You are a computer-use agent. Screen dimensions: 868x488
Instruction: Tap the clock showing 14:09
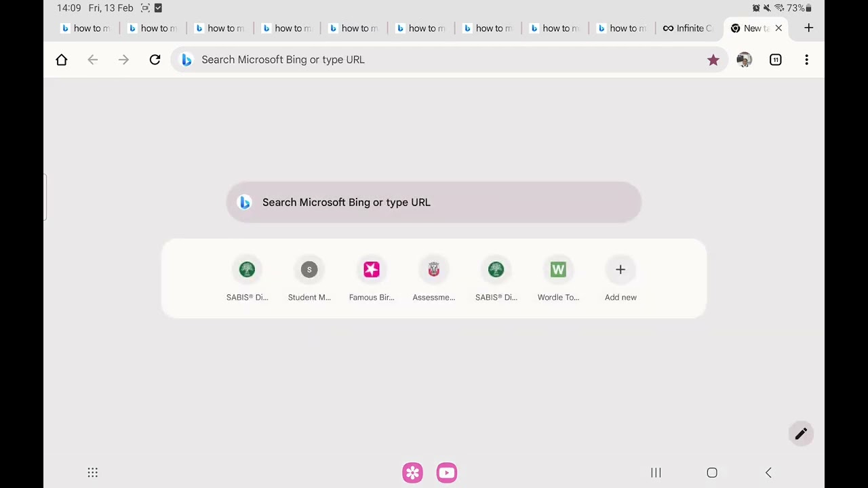coord(68,8)
